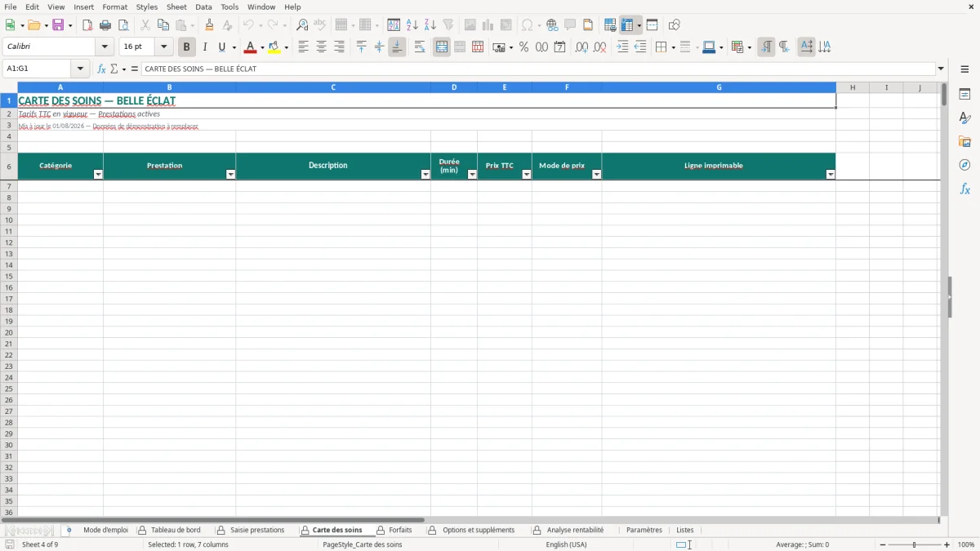This screenshot has height=551, width=980.
Task: Click the Export as PDF icon
Action: pyautogui.click(x=87, y=25)
